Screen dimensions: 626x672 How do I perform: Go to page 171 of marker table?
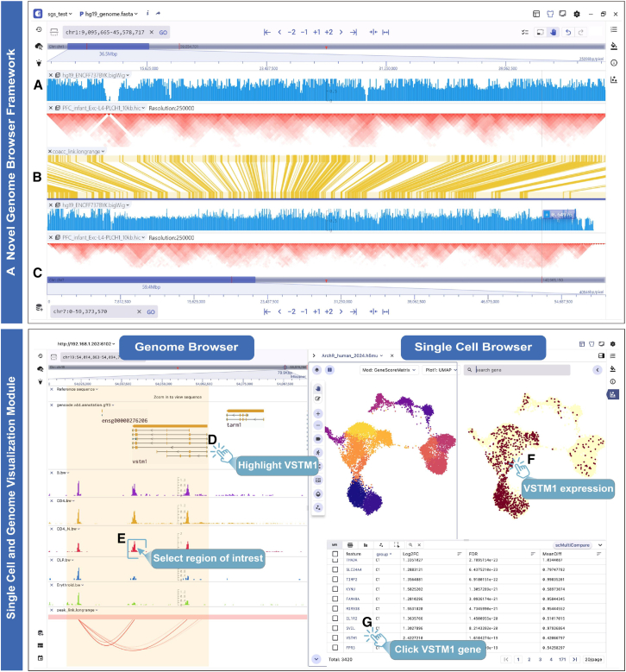[562, 659]
